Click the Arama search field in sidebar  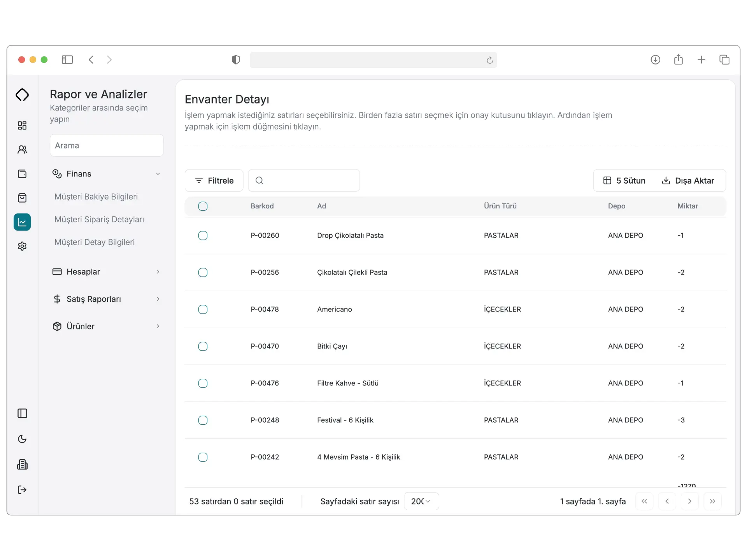pos(107,145)
